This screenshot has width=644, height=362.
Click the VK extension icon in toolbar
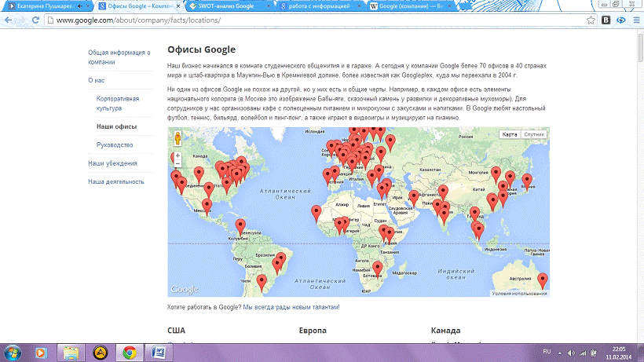coord(605,21)
